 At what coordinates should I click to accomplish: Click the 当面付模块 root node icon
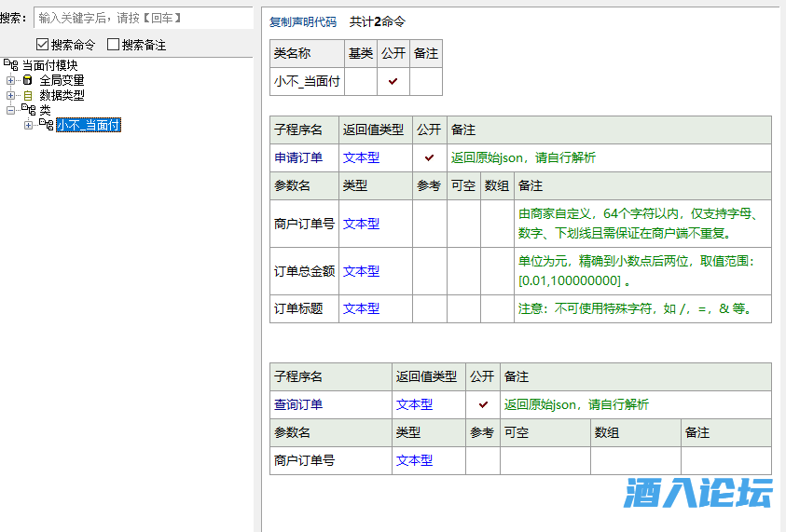tap(11, 65)
